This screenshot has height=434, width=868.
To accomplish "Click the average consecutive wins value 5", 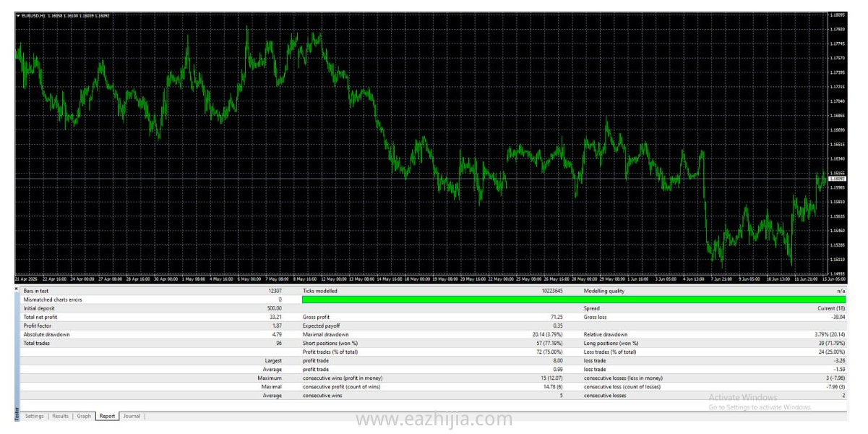I will tap(562, 395).
